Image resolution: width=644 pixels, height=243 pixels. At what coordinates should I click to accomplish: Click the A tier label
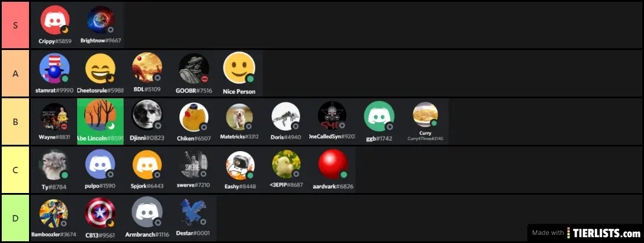15,73
